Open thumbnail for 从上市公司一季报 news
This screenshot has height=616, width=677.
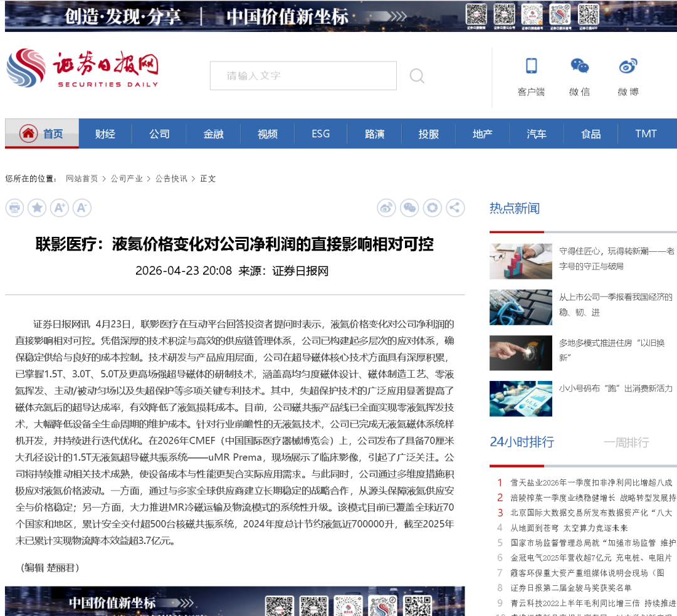click(x=521, y=307)
